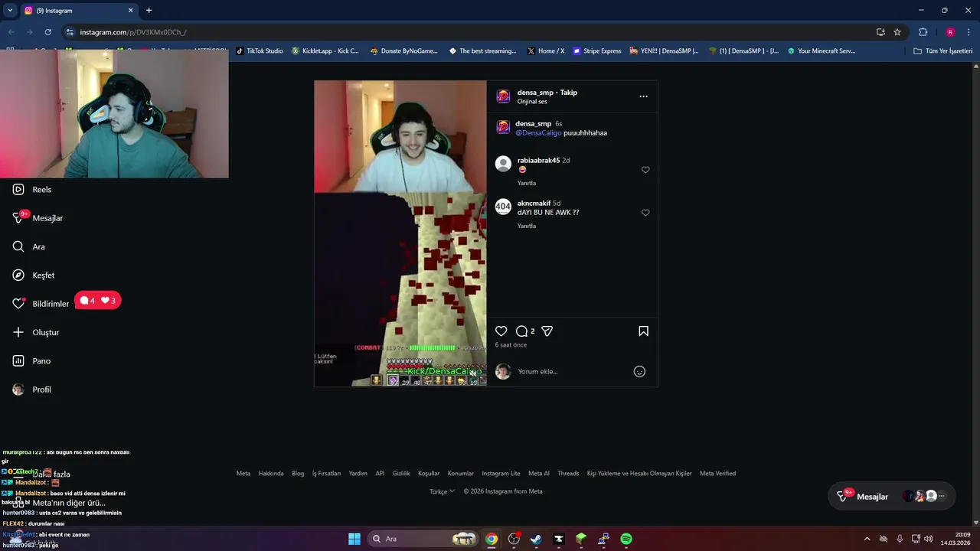The image size is (980, 551).
Task: Open Reels from the Instagram sidebar
Action: [32, 190]
